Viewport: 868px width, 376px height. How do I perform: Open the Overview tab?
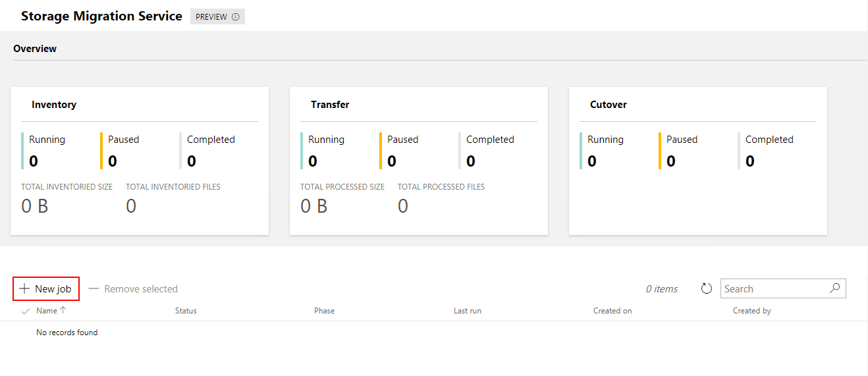[35, 49]
